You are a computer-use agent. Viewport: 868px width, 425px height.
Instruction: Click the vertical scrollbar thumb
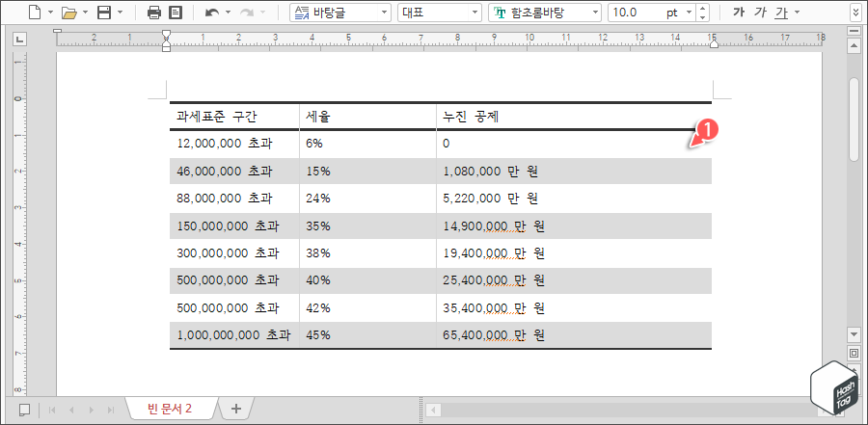854,119
